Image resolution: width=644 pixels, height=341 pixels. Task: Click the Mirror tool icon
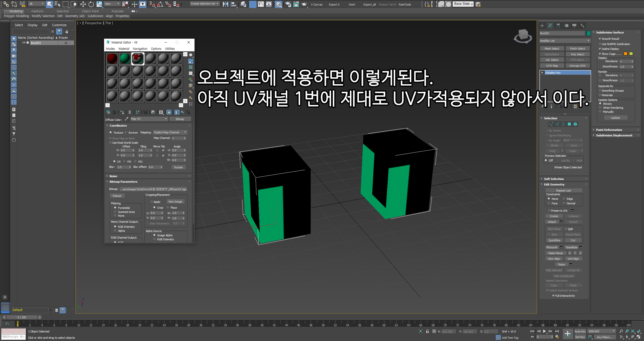(226, 4)
